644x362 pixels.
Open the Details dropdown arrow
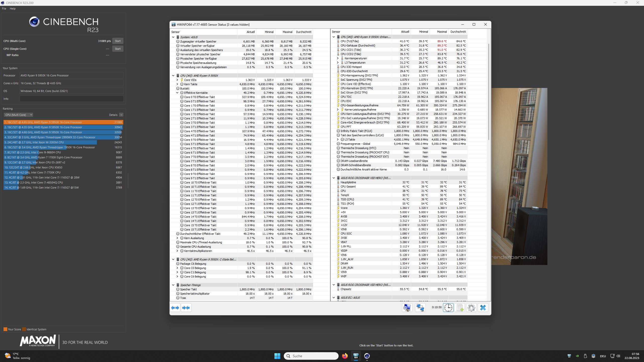[x=121, y=115]
